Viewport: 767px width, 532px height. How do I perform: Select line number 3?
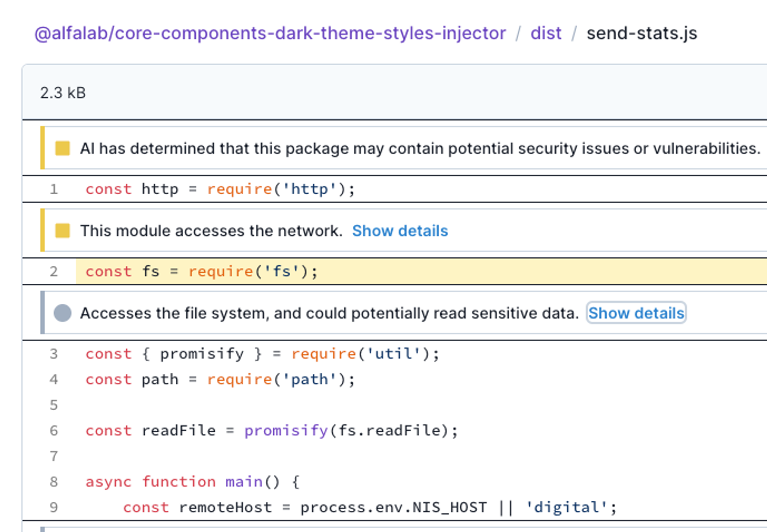click(54, 354)
